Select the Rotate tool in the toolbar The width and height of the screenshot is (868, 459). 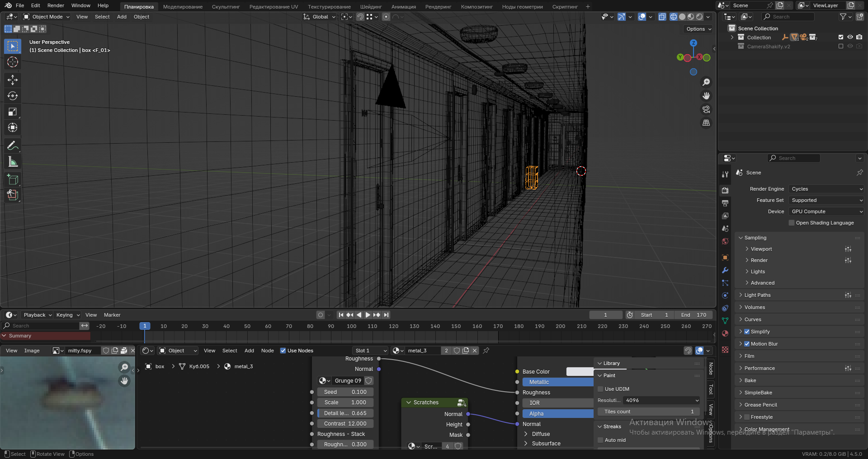[13, 96]
